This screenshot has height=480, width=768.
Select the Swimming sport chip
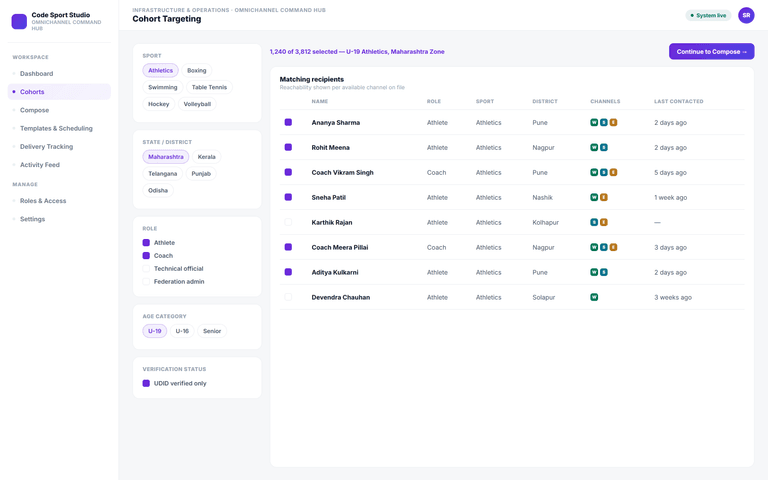coord(163,87)
